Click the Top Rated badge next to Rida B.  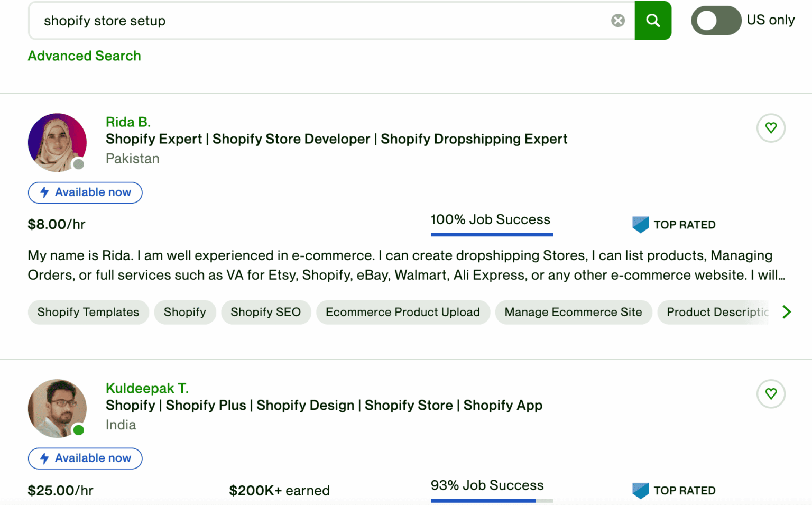[x=673, y=224]
